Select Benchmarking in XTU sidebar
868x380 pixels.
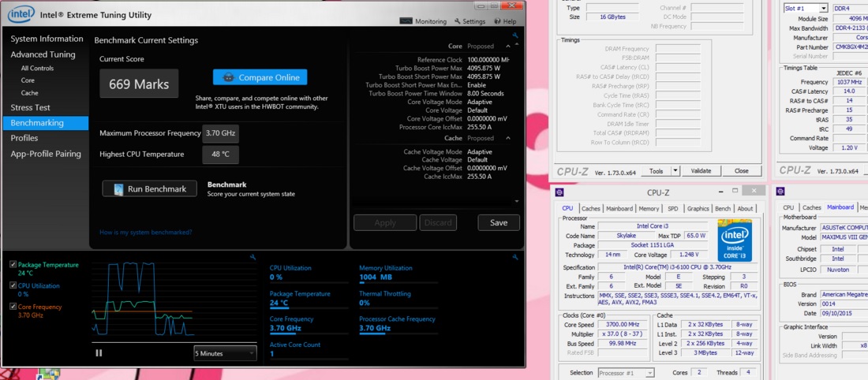click(x=46, y=123)
